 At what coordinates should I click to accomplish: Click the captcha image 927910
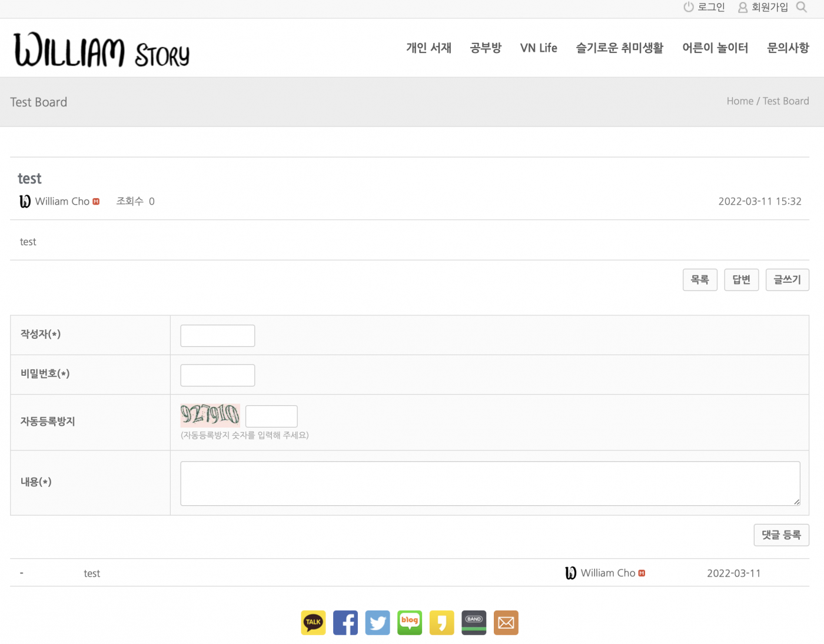pyautogui.click(x=210, y=415)
